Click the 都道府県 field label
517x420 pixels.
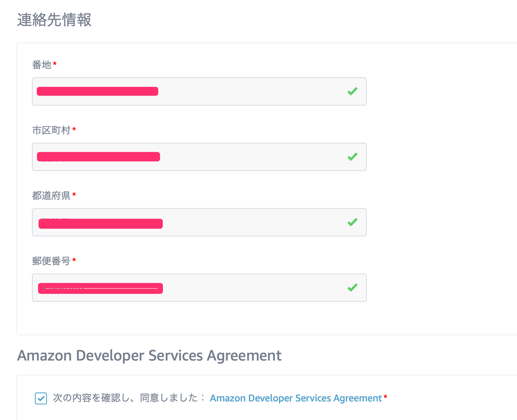click(x=51, y=195)
